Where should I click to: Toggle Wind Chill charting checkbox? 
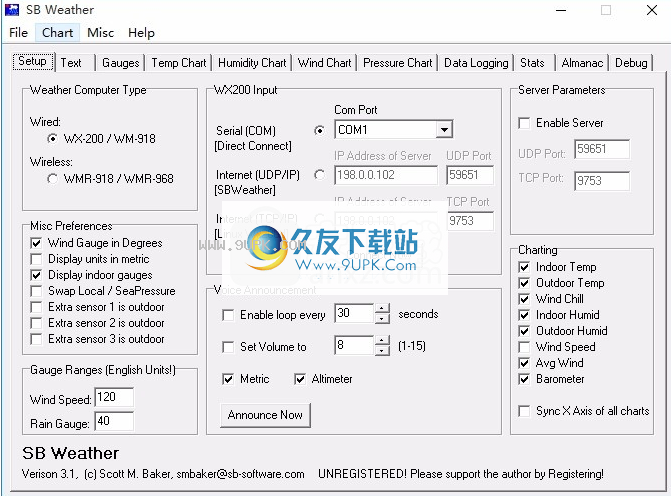[524, 299]
